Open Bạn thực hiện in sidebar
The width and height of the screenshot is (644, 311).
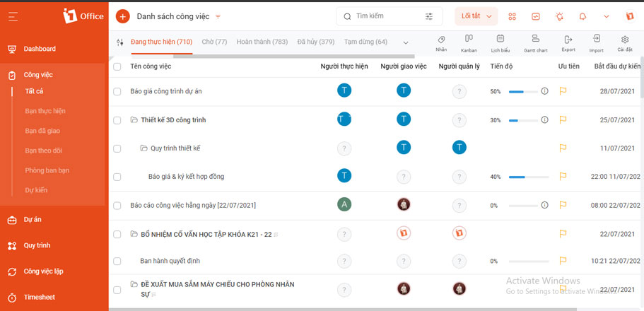(45, 111)
